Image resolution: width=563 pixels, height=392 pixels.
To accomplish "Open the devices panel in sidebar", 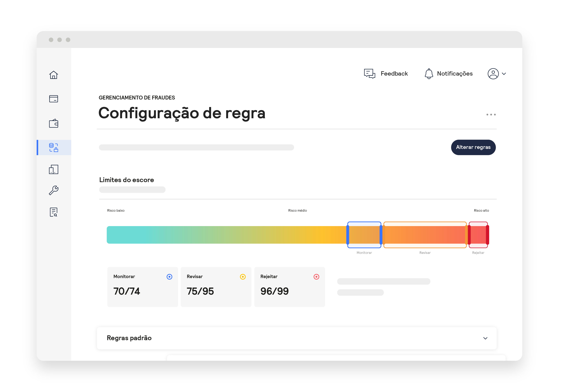I will [54, 169].
